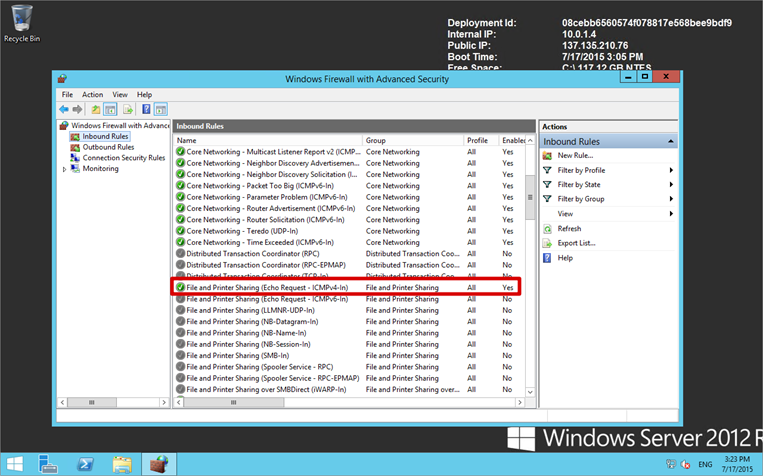The height and width of the screenshot is (476, 763).
Task: Click Refresh in the Actions pane
Action: 569,229
